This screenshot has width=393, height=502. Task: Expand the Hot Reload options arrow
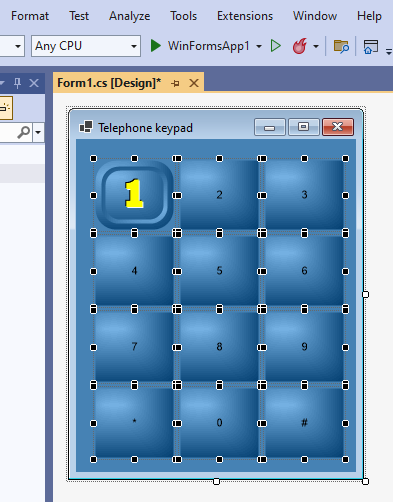[316, 46]
